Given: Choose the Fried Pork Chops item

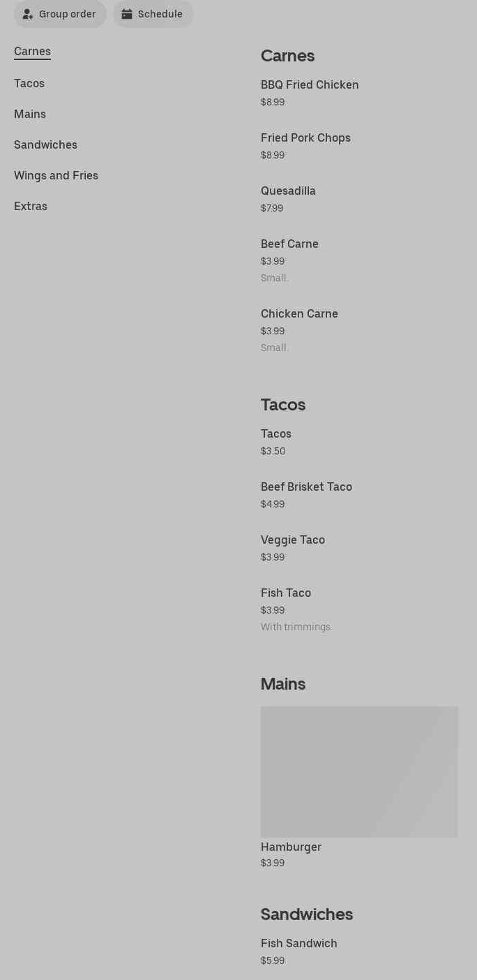Looking at the screenshot, I should tap(305, 138).
